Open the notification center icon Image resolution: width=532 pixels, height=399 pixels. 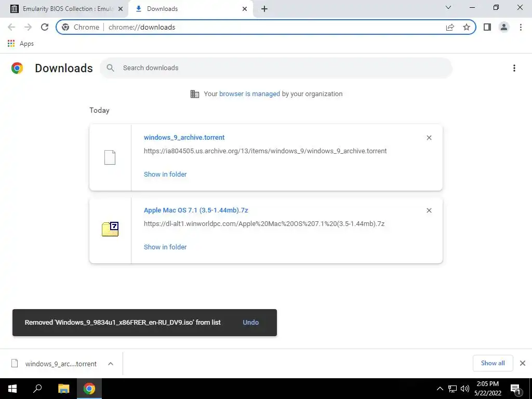pyautogui.click(x=516, y=389)
